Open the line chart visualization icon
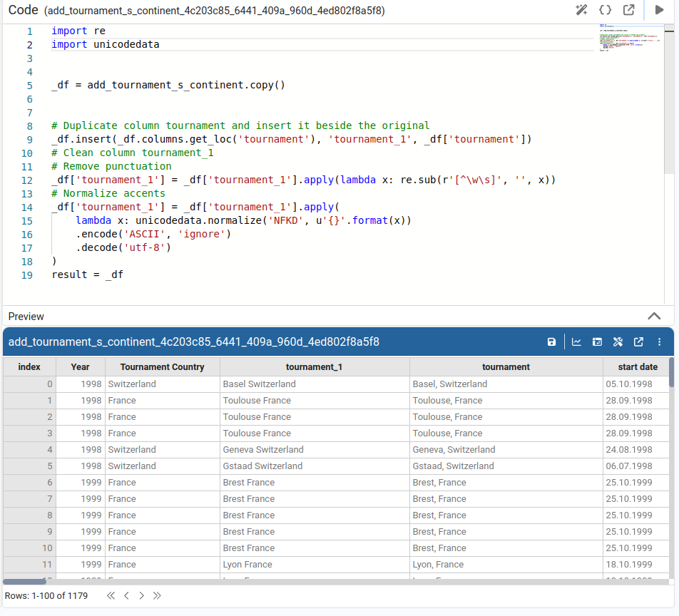679x616 pixels. click(576, 342)
